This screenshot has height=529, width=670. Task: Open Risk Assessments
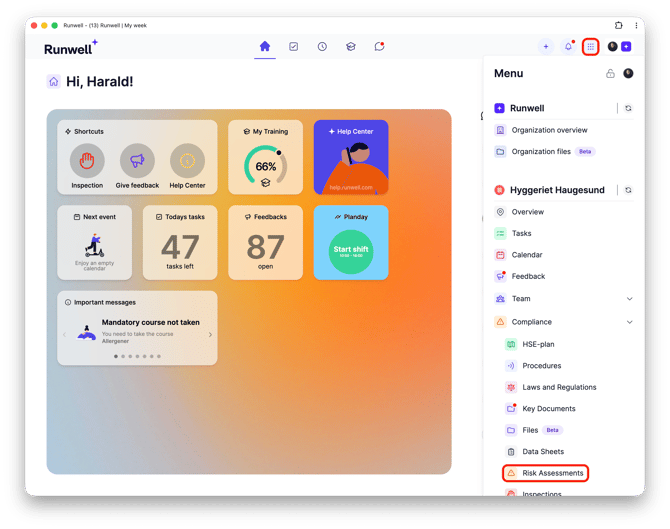pos(546,473)
